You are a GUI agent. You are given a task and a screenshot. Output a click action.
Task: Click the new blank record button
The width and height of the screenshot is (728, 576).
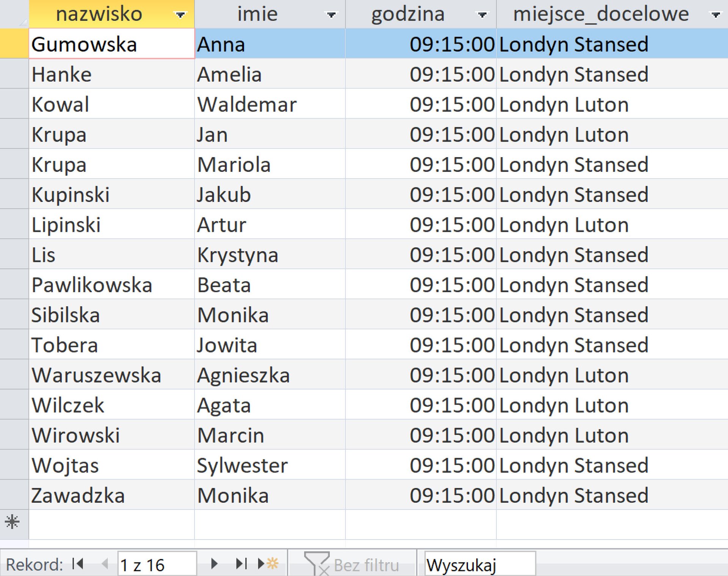coord(268,564)
